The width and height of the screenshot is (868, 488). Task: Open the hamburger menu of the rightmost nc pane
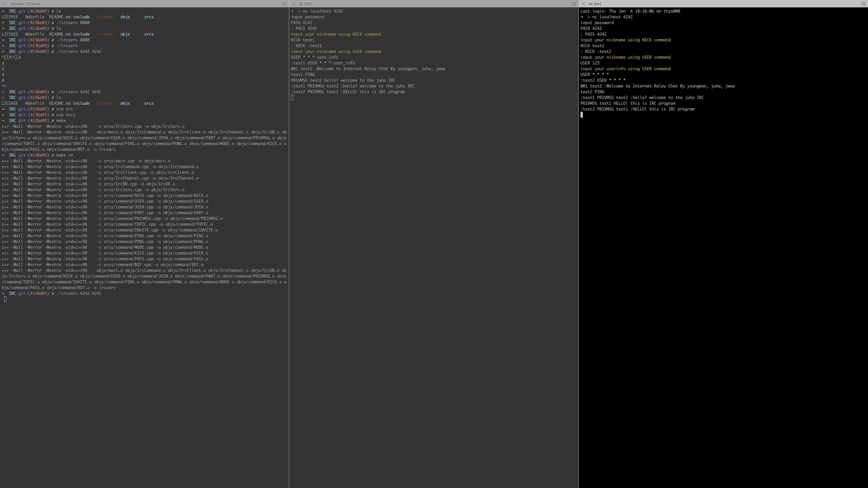click(x=863, y=4)
